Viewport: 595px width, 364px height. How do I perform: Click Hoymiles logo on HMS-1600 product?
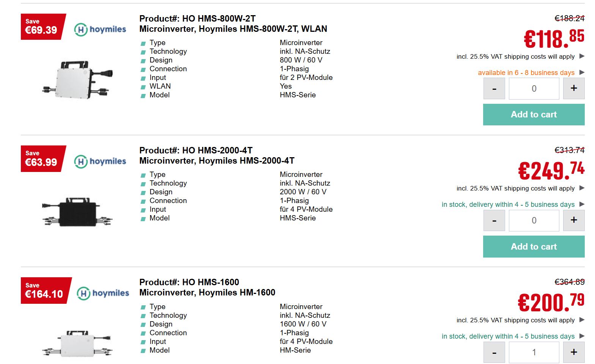point(103,293)
